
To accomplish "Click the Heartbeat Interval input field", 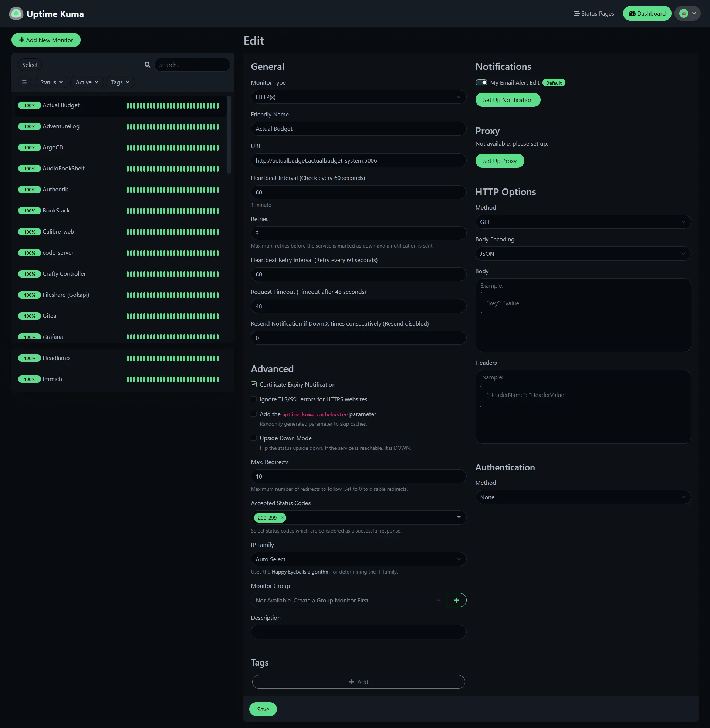I will (x=358, y=192).
